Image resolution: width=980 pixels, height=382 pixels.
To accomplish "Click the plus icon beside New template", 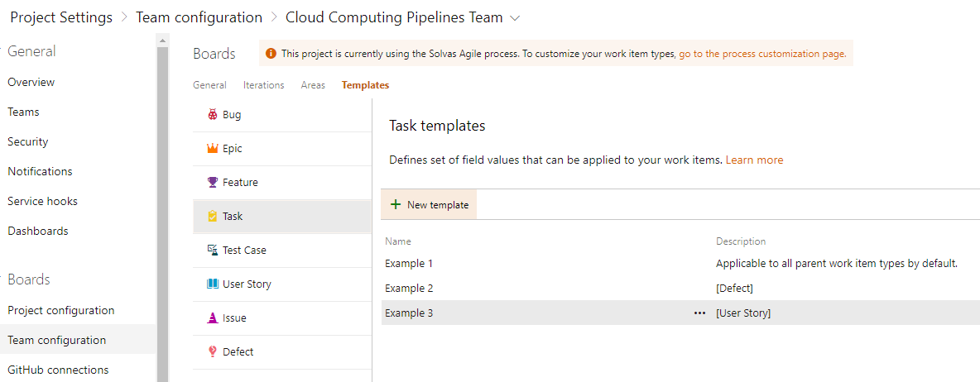I will [396, 205].
